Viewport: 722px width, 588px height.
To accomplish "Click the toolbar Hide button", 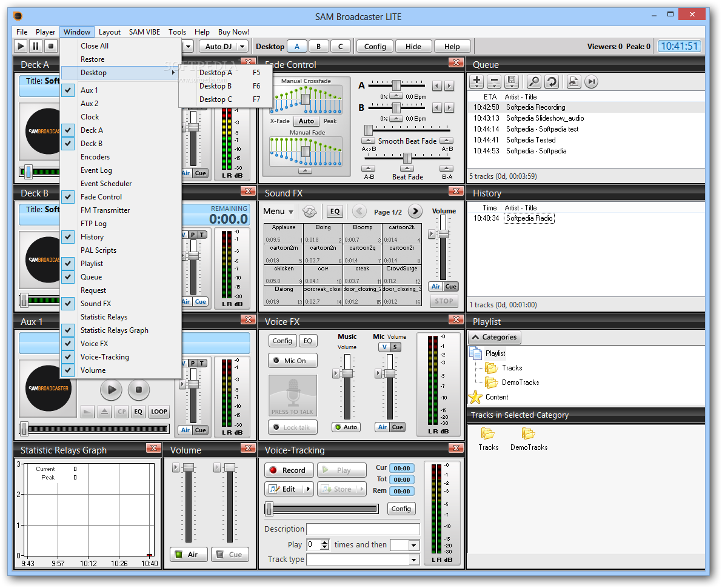I will (x=413, y=47).
